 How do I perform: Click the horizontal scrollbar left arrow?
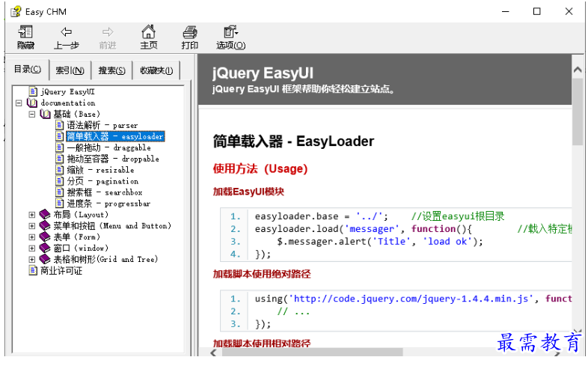point(214,353)
